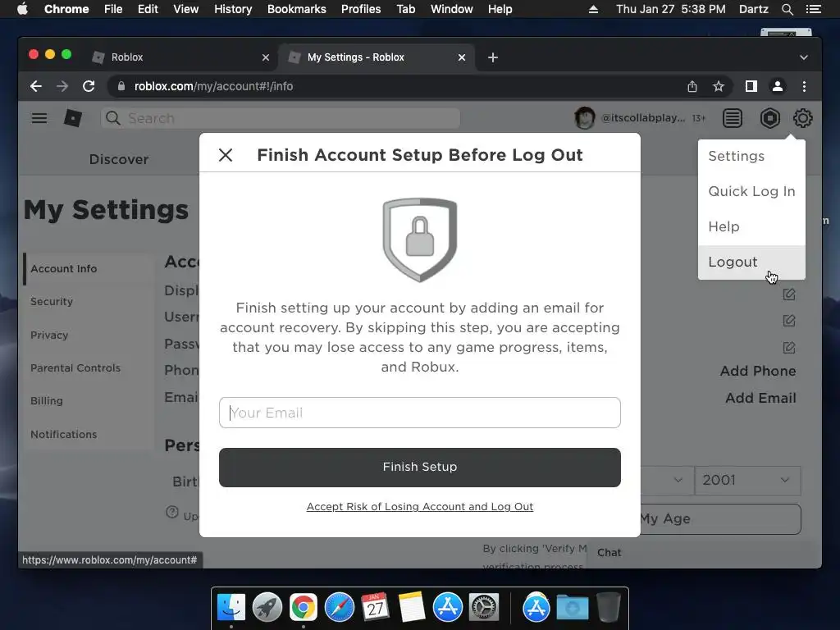Image resolution: width=840 pixels, height=630 pixels.
Task: Click the Chrome forward arrow
Action: point(62,86)
